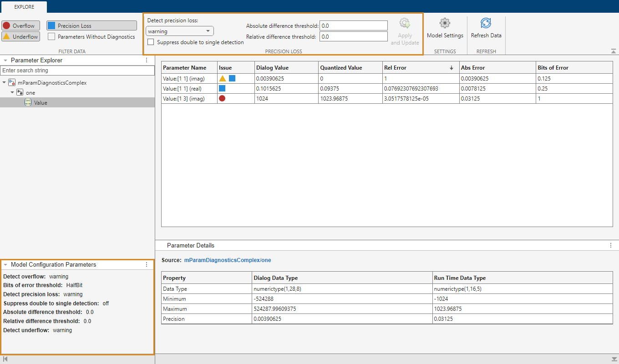Click the Dialog Value column header

[286, 68]
